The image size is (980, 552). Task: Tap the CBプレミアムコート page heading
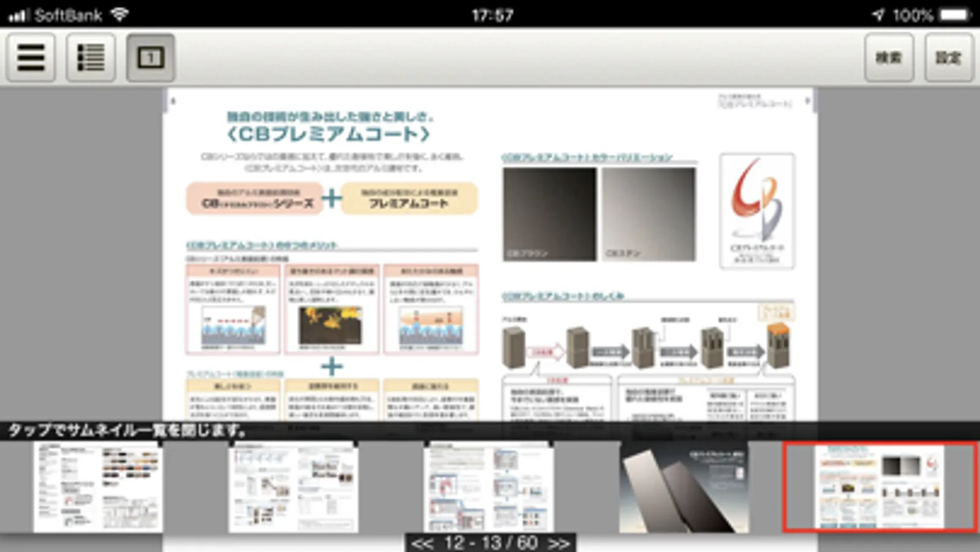tap(329, 134)
